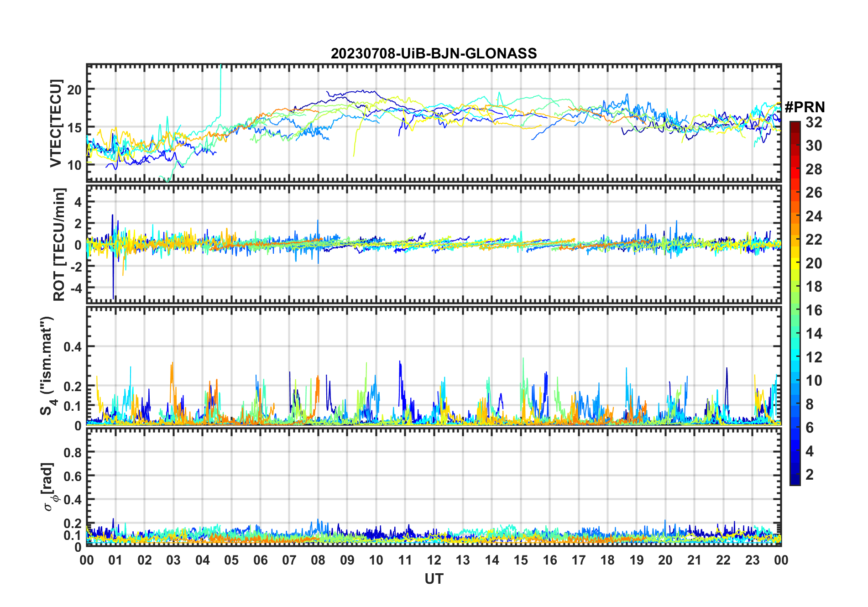Click PRN colorbar tick label 8
Screen dimensions: 868x607
point(810,404)
